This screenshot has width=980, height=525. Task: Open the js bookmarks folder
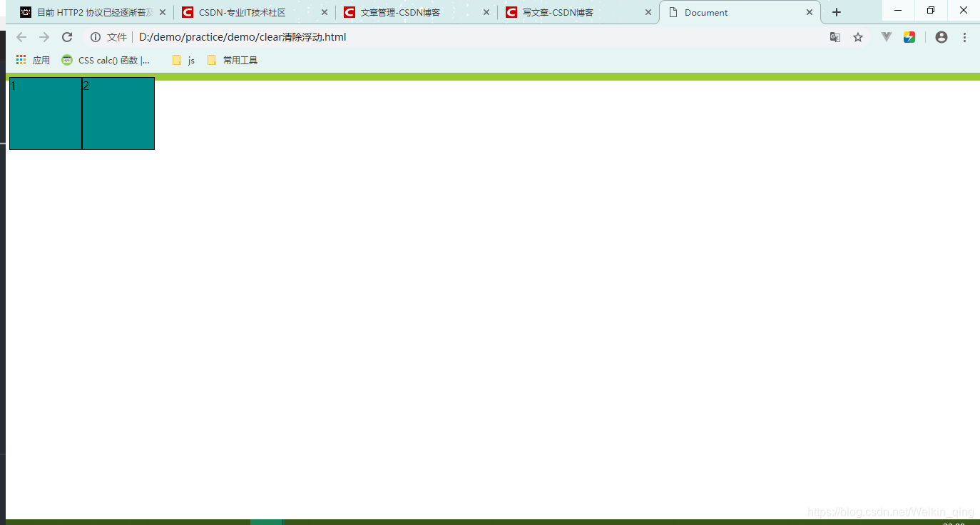pos(183,60)
